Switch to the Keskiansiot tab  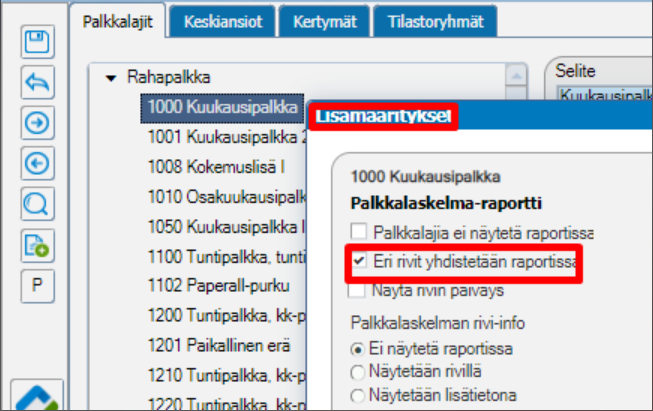(x=223, y=22)
